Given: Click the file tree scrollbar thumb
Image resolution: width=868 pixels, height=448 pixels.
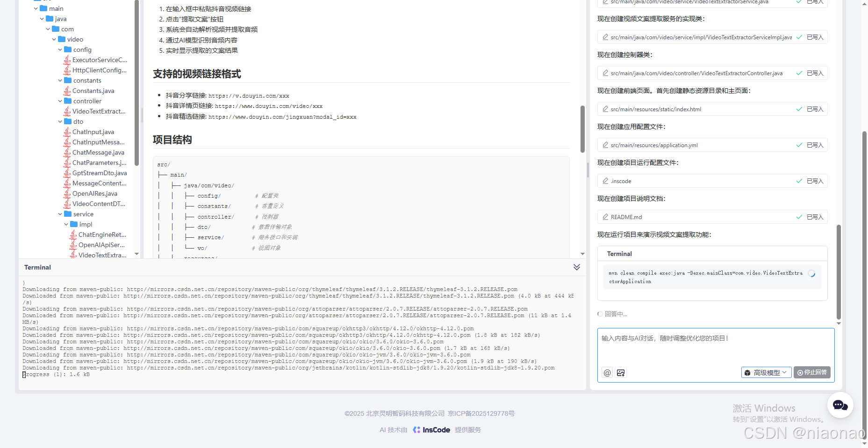Looking at the screenshot, I should [x=136, y=83].
